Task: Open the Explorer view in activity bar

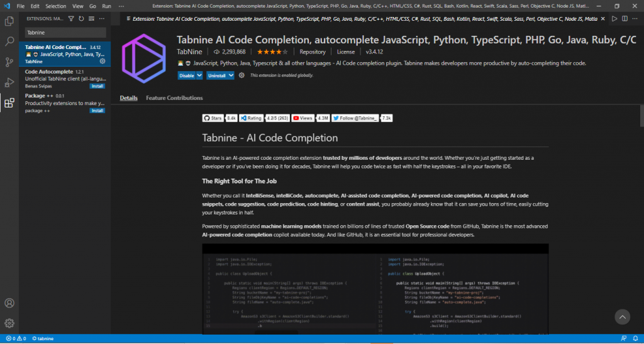Action: (9, 21)
